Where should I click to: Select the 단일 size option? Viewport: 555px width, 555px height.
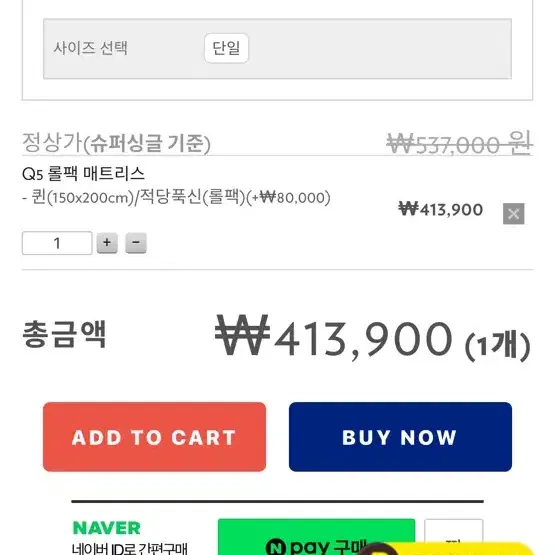click(226, 48)
